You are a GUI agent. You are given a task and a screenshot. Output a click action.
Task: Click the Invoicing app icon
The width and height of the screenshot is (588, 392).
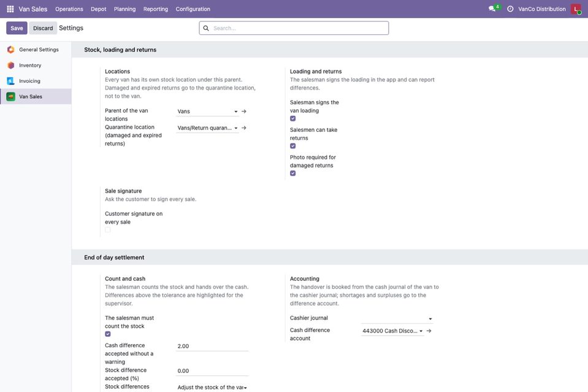tap(11, 81)
